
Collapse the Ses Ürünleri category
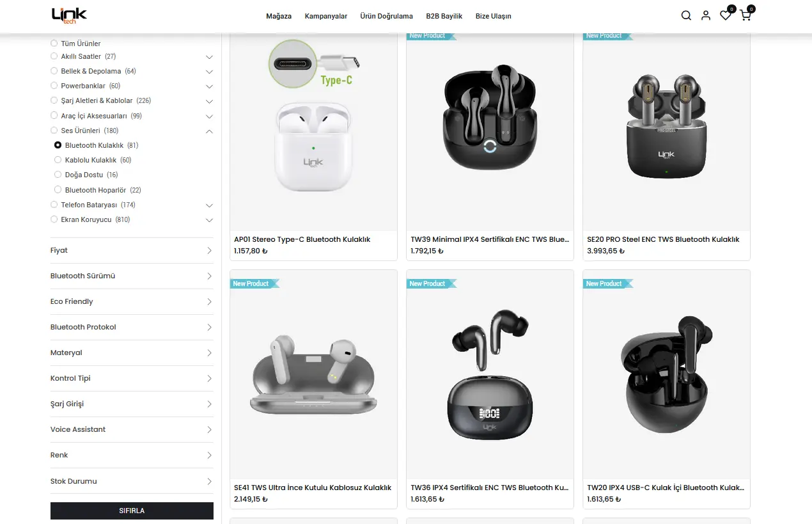coord(209,131)
